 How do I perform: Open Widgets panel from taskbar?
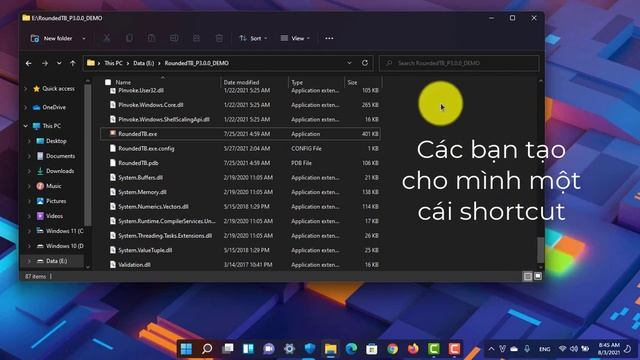pyautogui.click(x=248, y=349)
